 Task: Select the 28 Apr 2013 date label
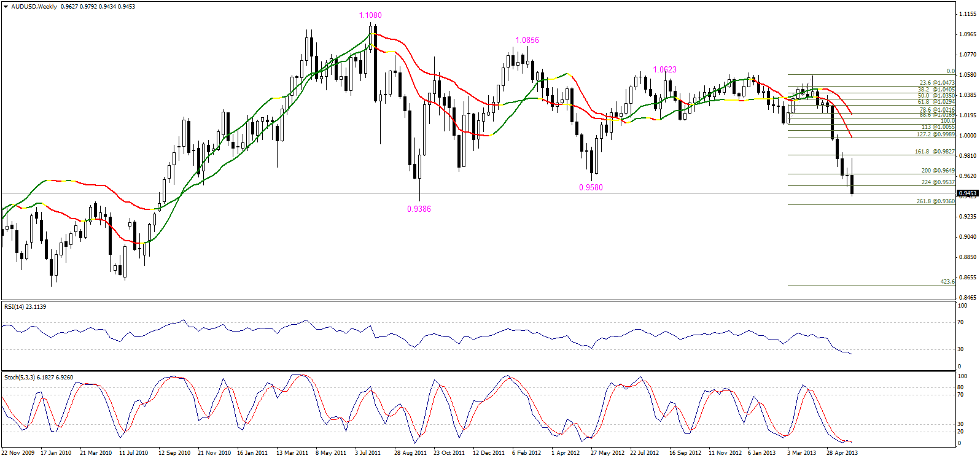[842, 453]
